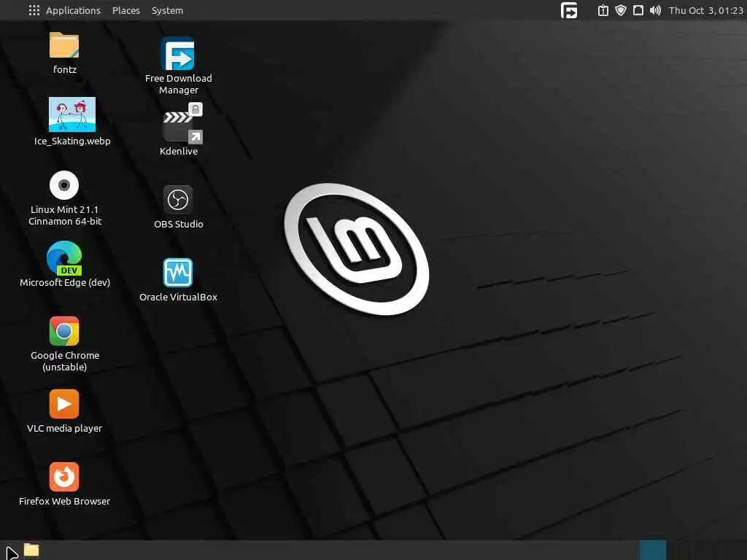Click the 'fontz' folder name text
The image size is (747, 560).
point(65,69)
